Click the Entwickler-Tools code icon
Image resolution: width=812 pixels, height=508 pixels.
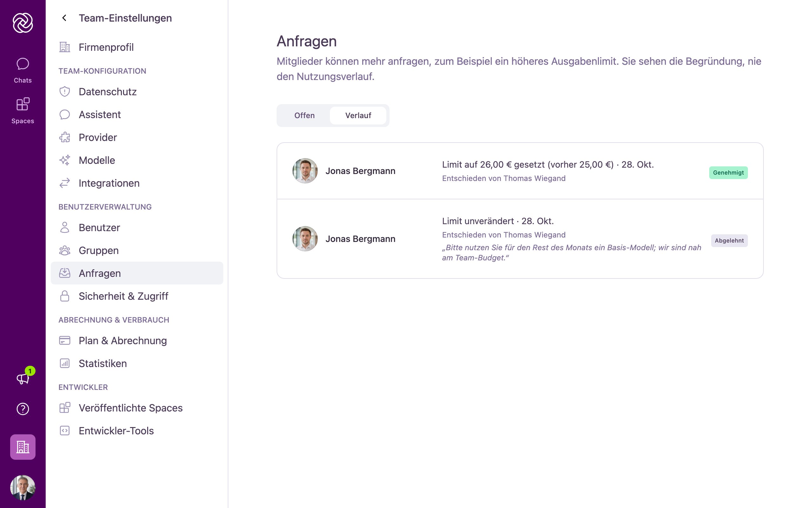pos(65,431)
